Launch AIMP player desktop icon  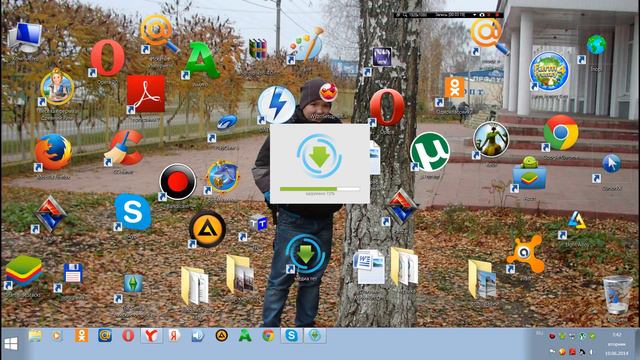pyautogui.click(x=207, y=229)
